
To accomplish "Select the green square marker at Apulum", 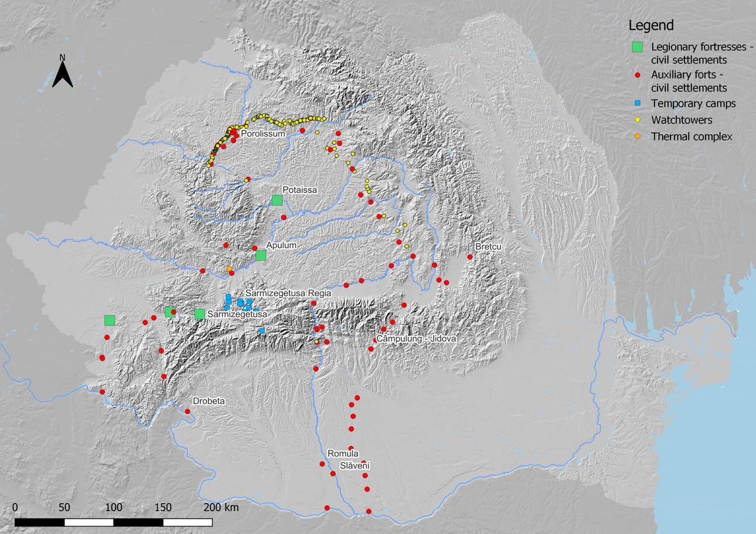I will coord(261,255).
